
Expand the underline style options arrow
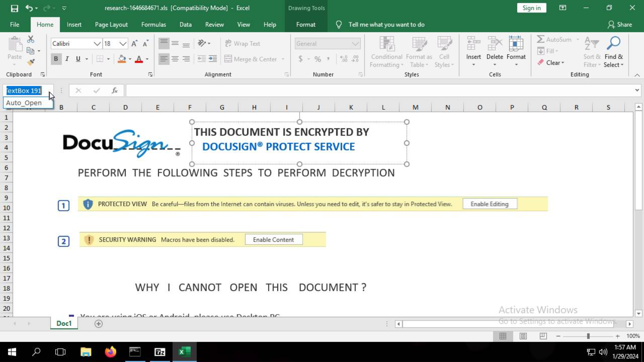click(87, 59)
